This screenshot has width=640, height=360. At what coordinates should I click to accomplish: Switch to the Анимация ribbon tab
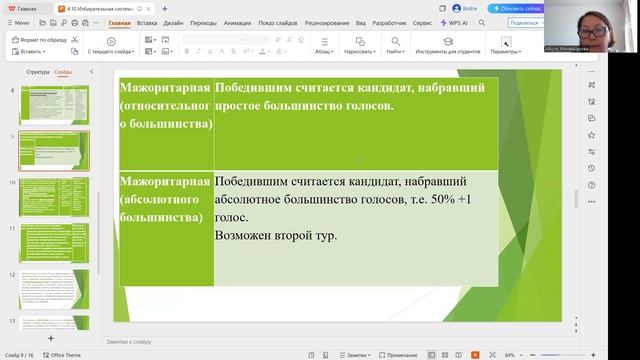tap(237, 23)
